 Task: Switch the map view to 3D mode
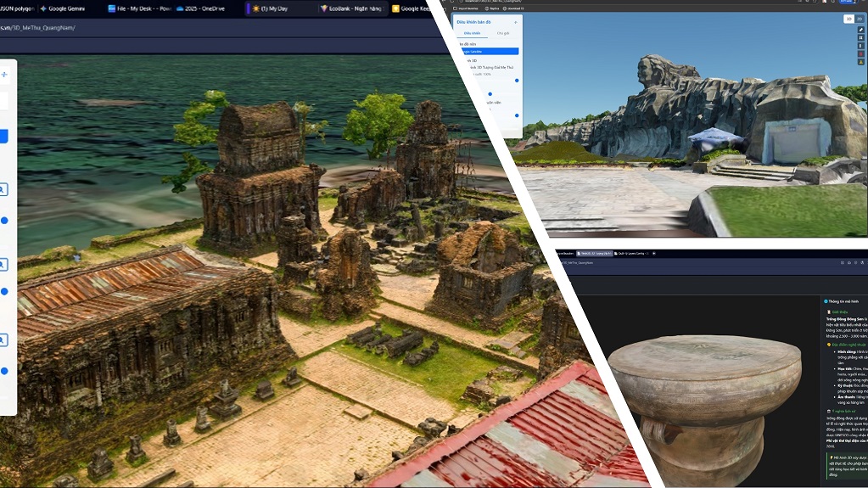848,19
